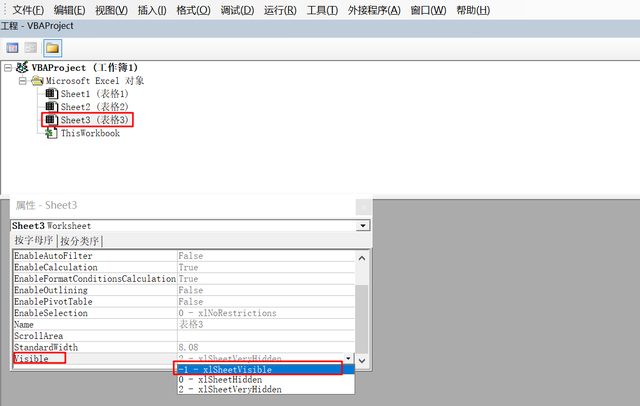Open the 格式(O) menu
The width and height of the screenshot is (640, 406).
point(193,10)
